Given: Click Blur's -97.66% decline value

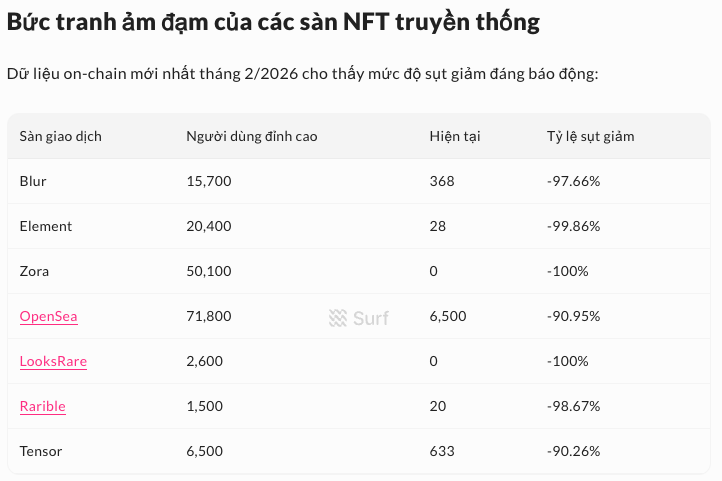Looking at the screenshot, I should [573, 181].
